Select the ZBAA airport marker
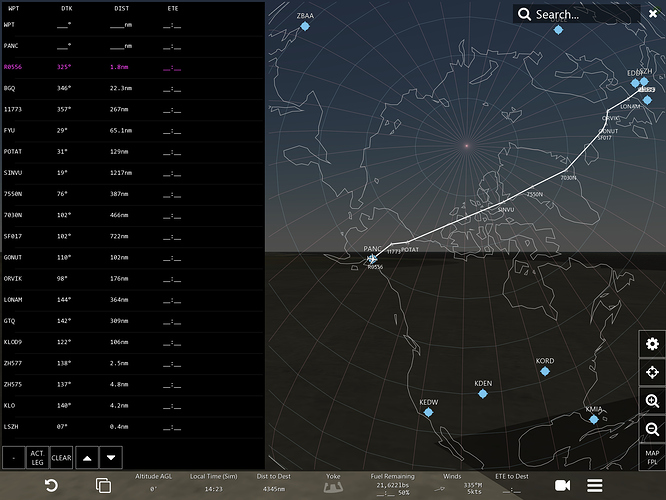The height and width of the screenshot is (500, 666). pyautogui.click(x=305, y=26)
